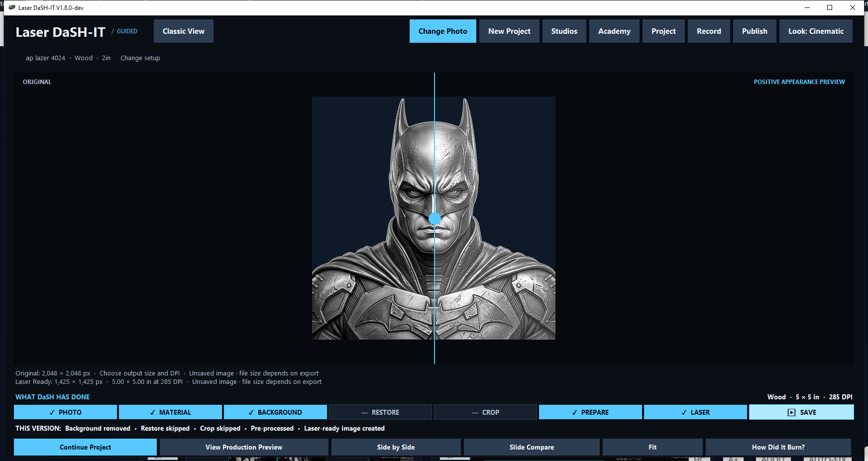The image size is (868, 461).
Task: Maximize the Laser DaSH-IT window
Action: tap(830, 7)
